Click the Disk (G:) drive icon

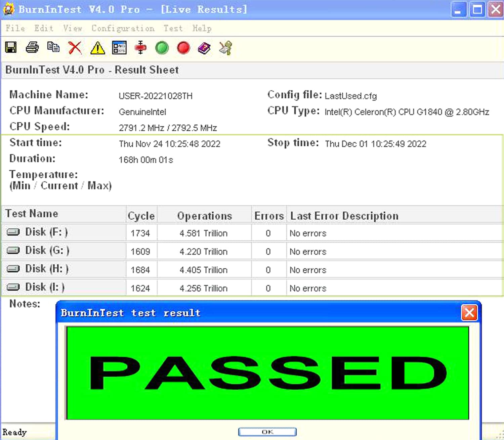(13, 251)
